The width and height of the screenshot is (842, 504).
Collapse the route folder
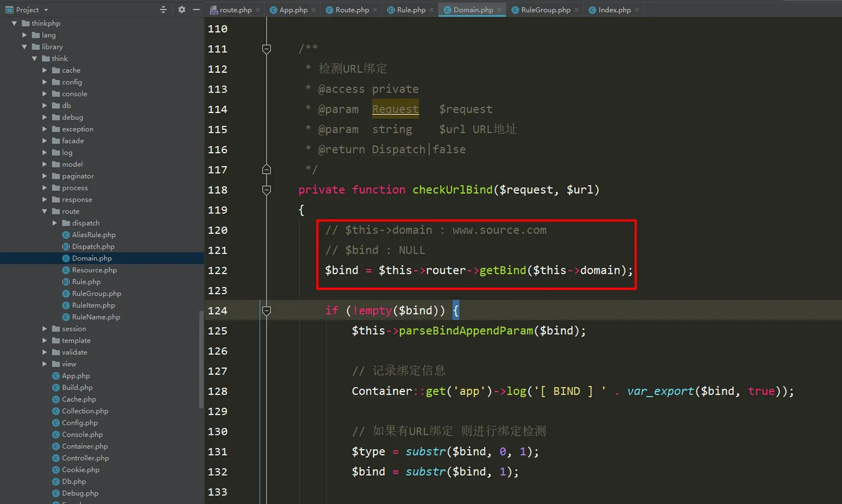(45, 211)
